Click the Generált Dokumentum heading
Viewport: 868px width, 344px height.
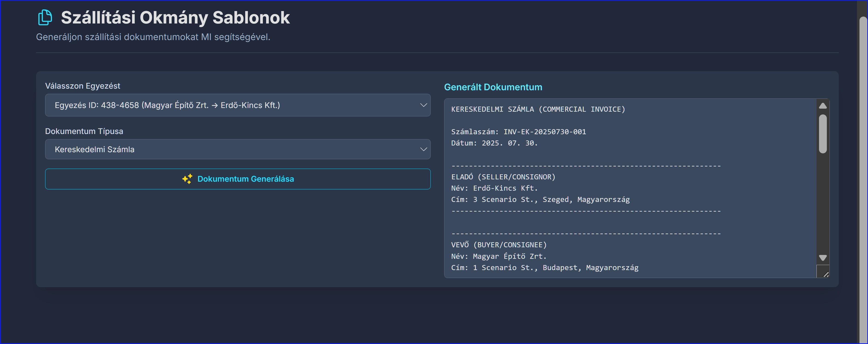point(493,87)
